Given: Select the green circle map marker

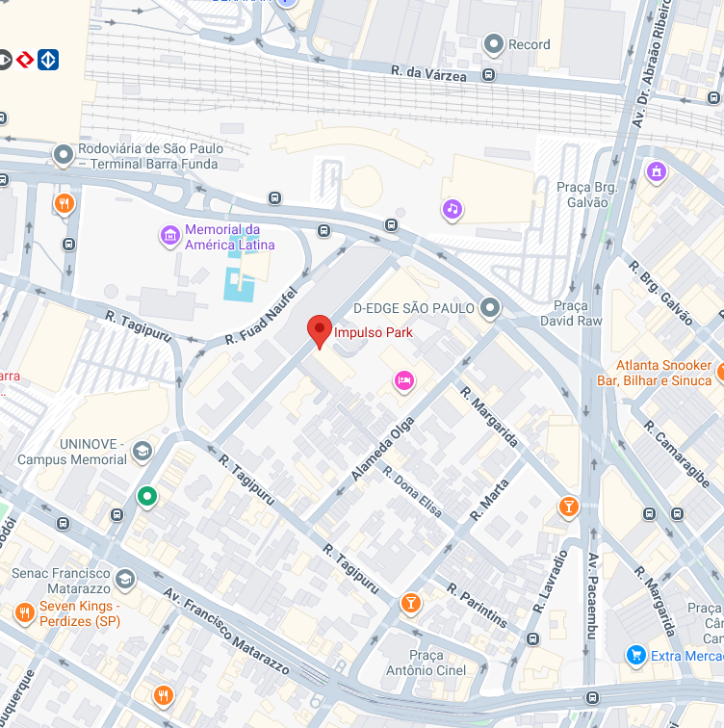Looking at the screenshot, I should [147, 497].
